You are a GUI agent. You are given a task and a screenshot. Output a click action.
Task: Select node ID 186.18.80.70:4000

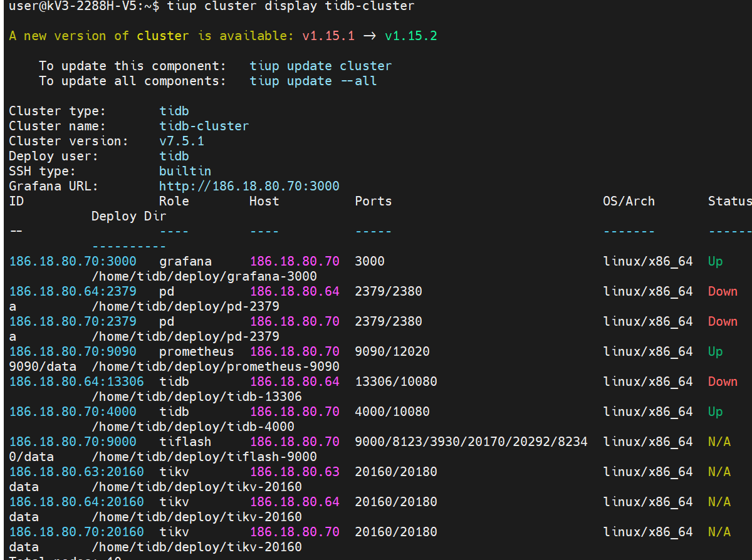coord(73,412)
